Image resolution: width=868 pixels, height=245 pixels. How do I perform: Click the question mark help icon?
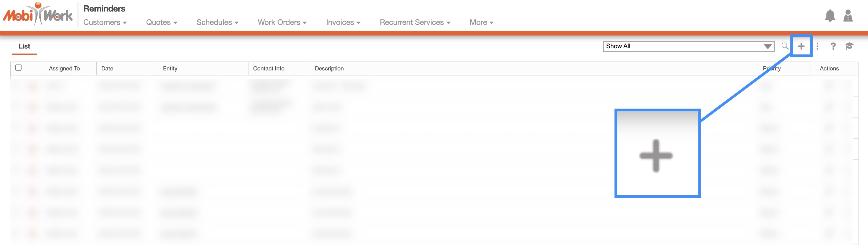833,46
